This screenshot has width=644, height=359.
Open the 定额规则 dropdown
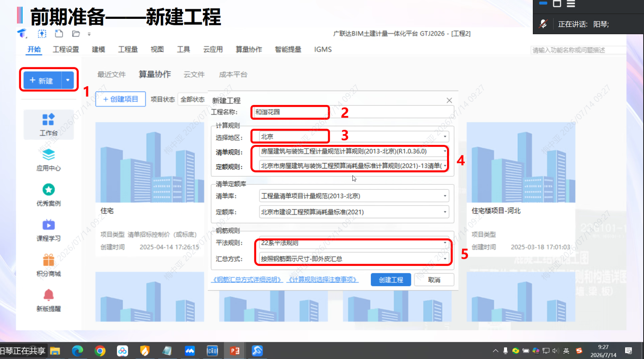[445, 166]
